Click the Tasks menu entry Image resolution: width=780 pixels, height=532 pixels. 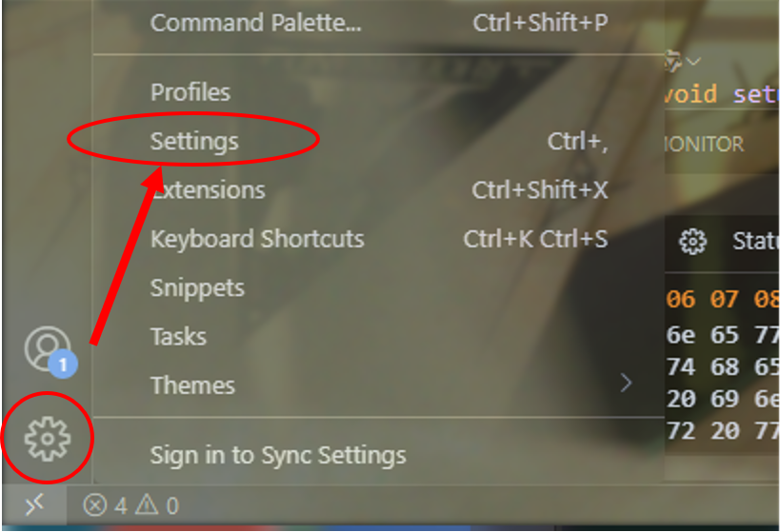pyautogui.click(x=178, y=336)
